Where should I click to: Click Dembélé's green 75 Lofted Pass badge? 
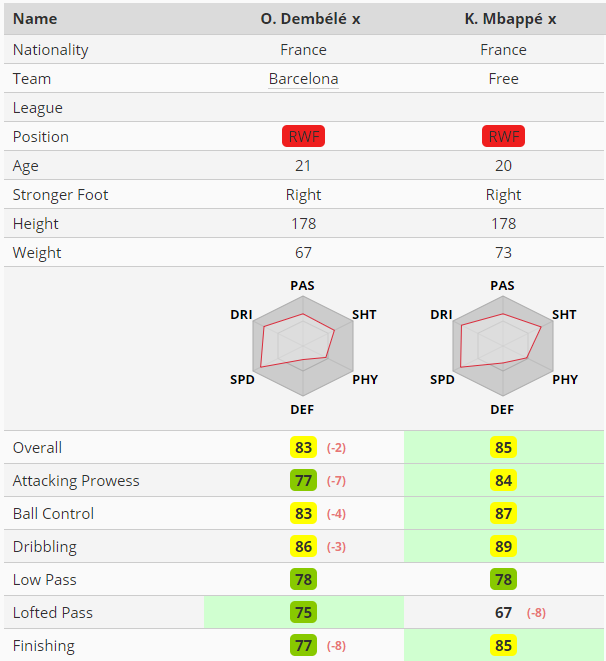pyautogui.click(x=303, y=613)
